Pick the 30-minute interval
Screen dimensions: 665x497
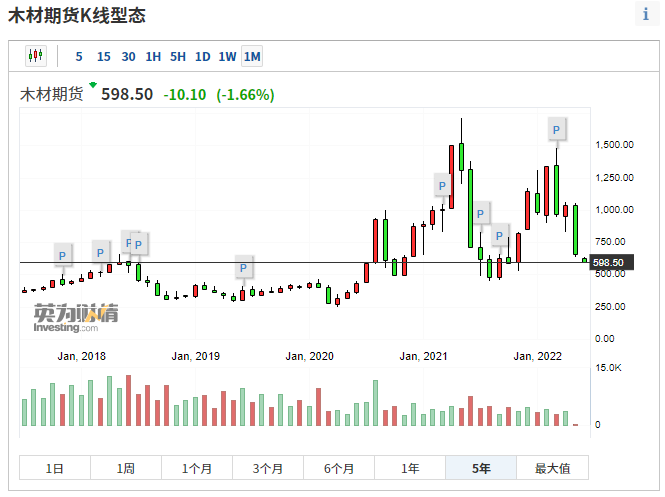point(128,56)
